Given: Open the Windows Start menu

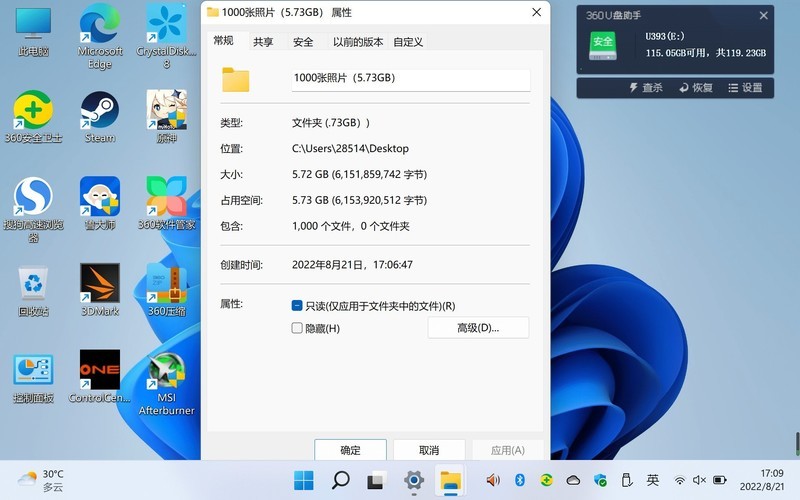Looking at the screenshot, I should coord(304,480).
